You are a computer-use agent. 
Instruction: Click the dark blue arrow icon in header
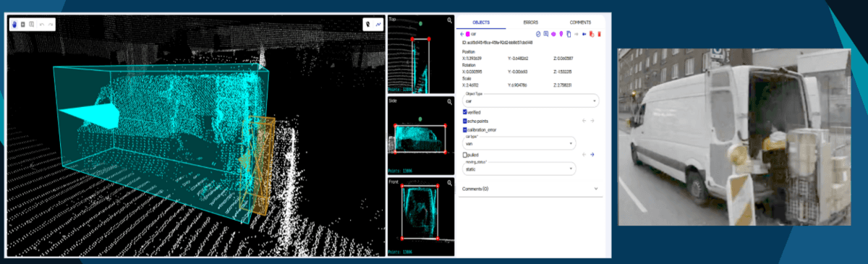pos(584,34)
